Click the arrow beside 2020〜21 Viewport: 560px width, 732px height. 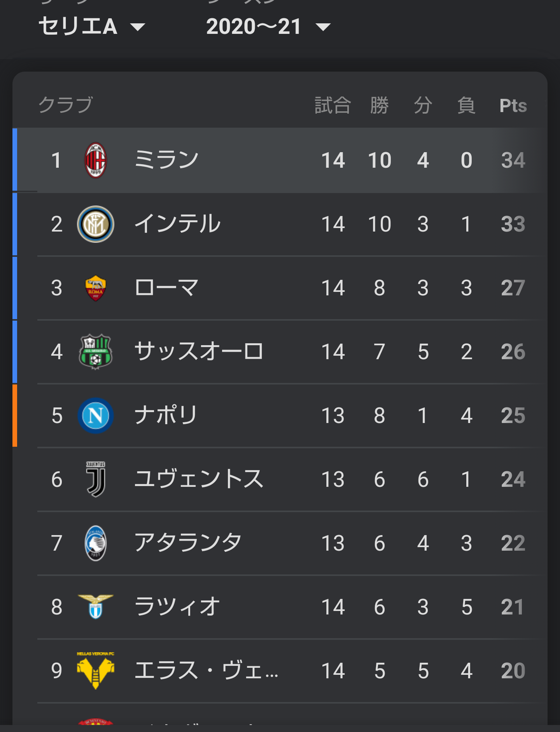tap(323, 27)
